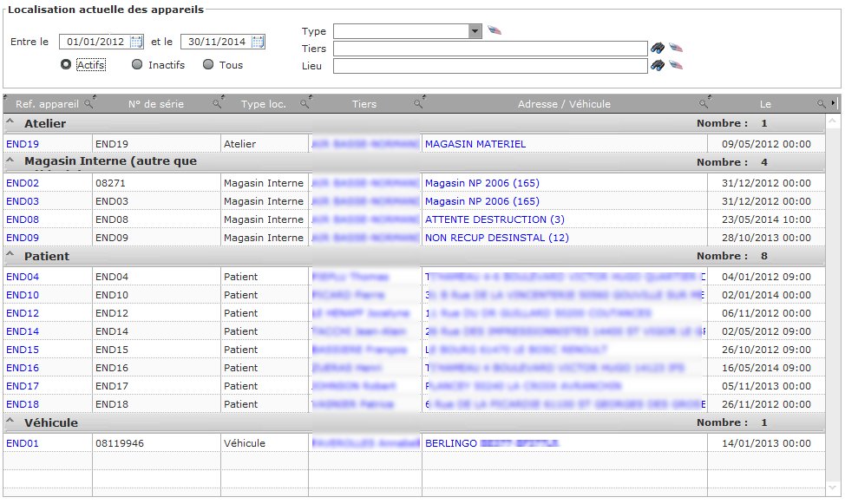Open device link END04
The image size is (845, 504).
(x=23, y=277)
